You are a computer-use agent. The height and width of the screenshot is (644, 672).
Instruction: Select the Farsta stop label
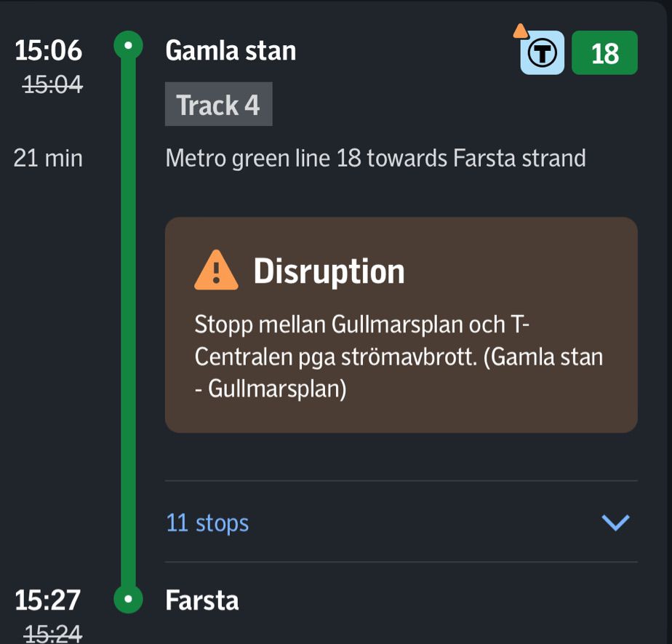(201, 600)
